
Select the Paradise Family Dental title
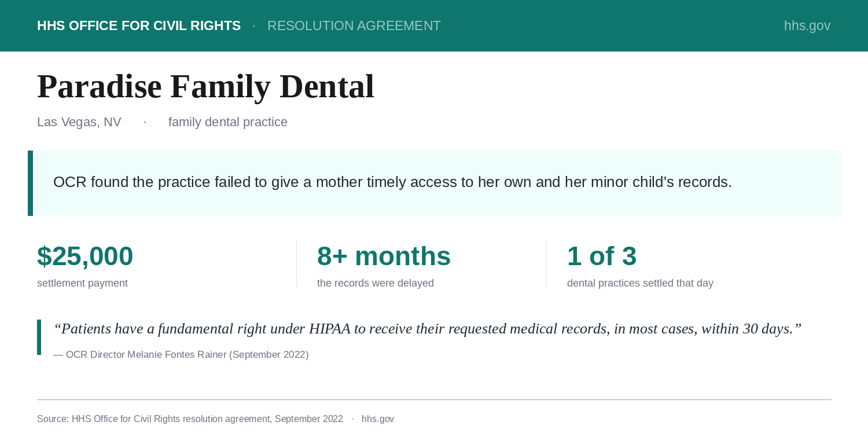tap(205, 87)
